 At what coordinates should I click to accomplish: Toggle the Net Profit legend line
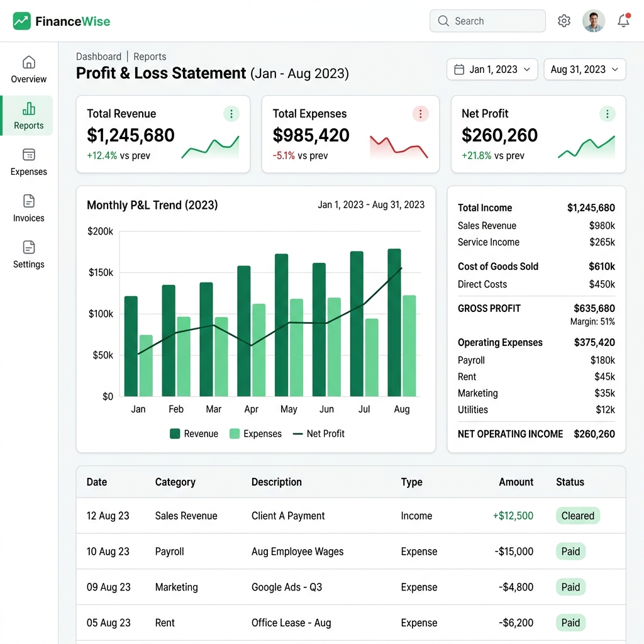[x=297, y=434]
